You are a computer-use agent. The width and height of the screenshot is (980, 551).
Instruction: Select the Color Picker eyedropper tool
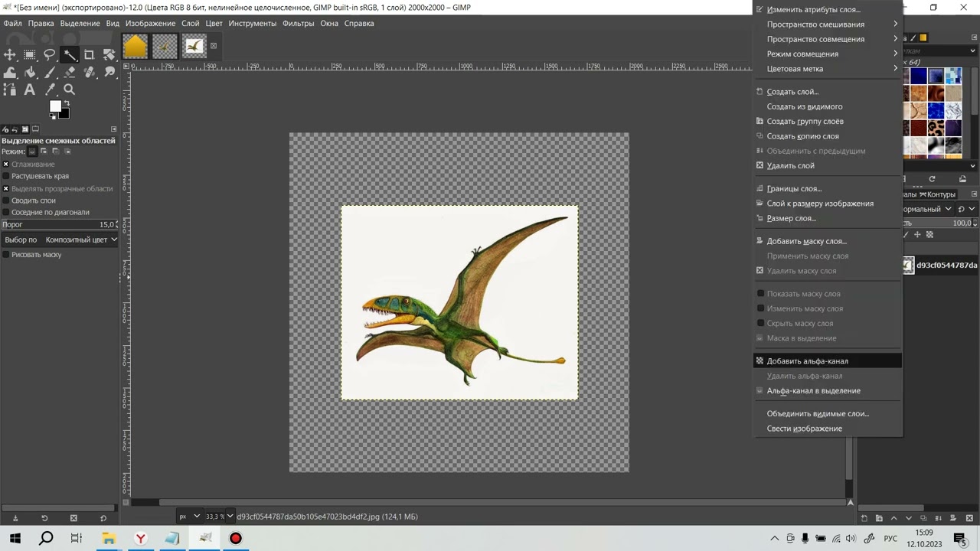pos(50,90)
